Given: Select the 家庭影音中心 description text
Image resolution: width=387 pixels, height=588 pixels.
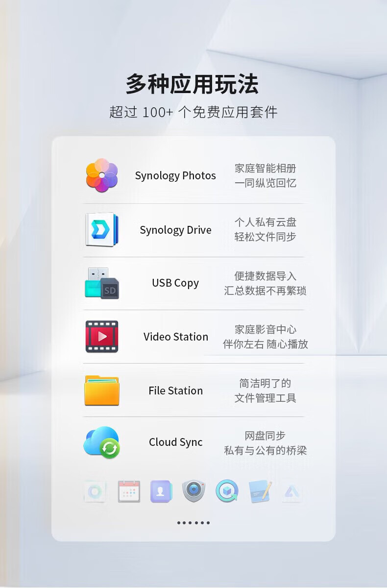Looking at the screenshot, I should pyautogui.click(x=266, y=329).
